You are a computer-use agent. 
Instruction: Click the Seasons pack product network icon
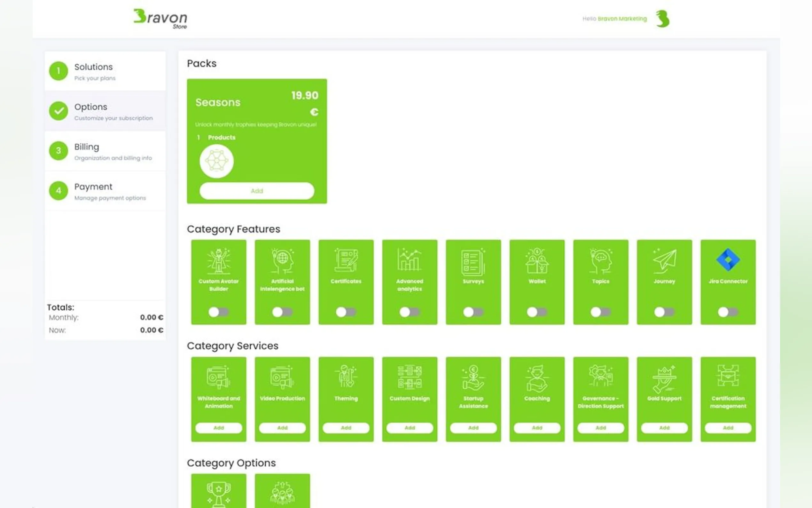click(x=216, y=161)
